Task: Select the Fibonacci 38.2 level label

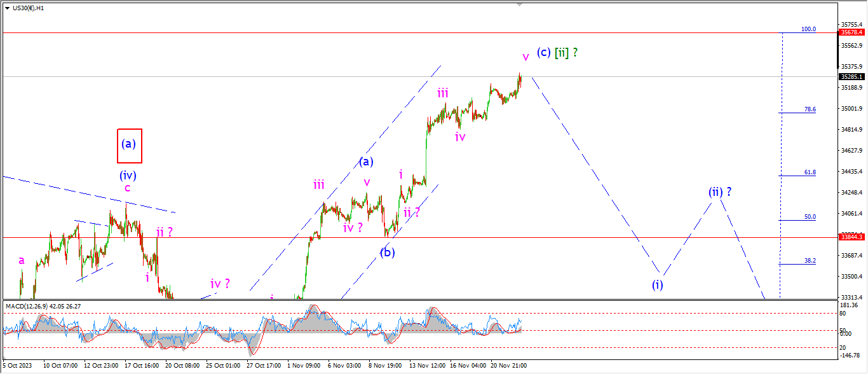Action: tap(810, 261)
